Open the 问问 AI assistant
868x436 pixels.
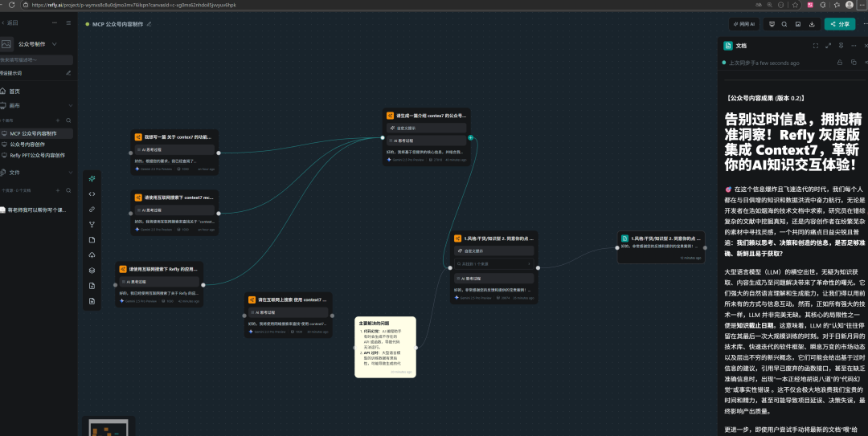(x=743, y=24)
